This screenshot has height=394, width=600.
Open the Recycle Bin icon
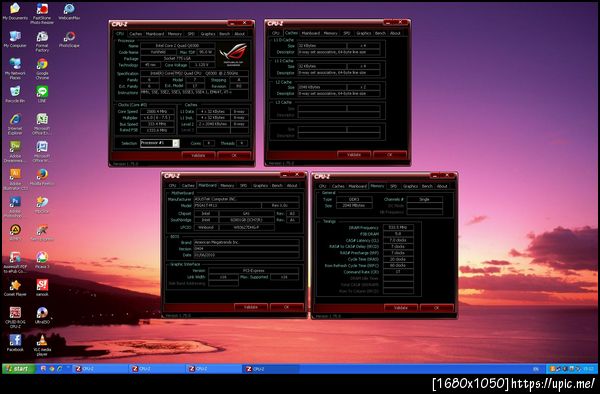[15, 94]
